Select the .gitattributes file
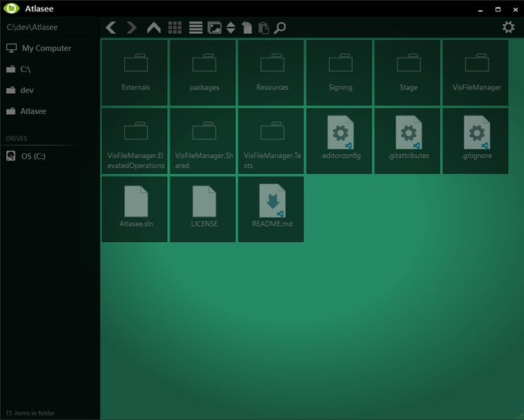524x420 pixels. pyautogui.click(x=408, y=141)
